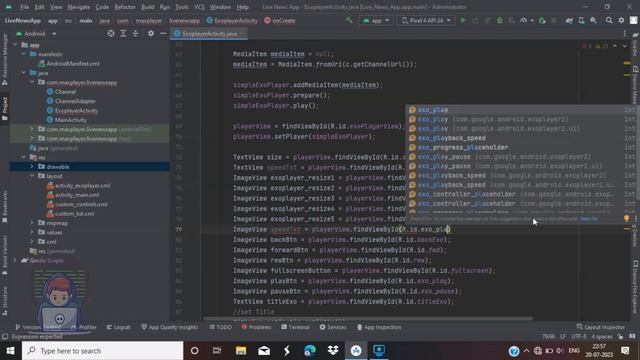The height and width of the screenshot is (360, 640).
Task: Click the horizontal editor scrollbar
Action: tap(367, 319)
